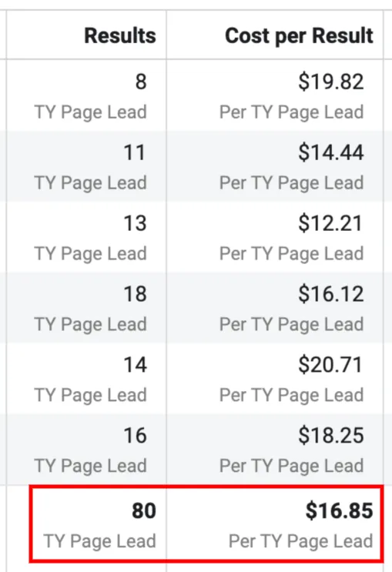Click the 14 results value
This screenshot has width=392, height=572.
tap(135, 364)
